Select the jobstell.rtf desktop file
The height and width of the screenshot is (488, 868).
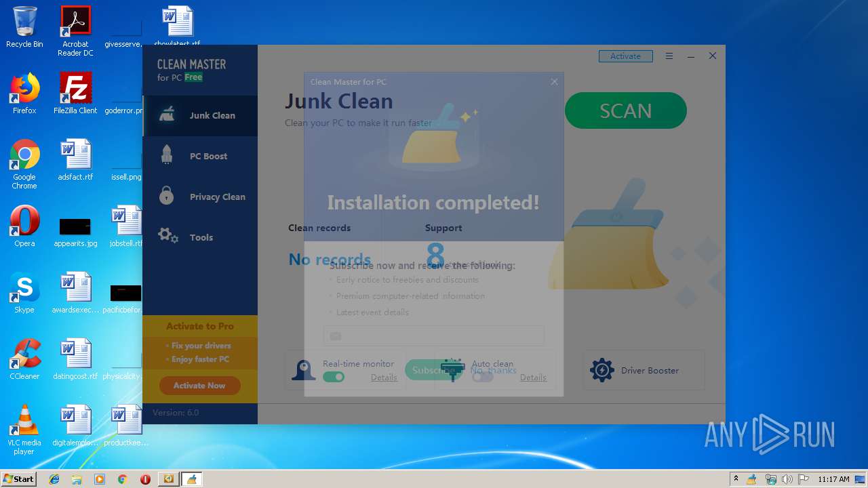[126, 226]
